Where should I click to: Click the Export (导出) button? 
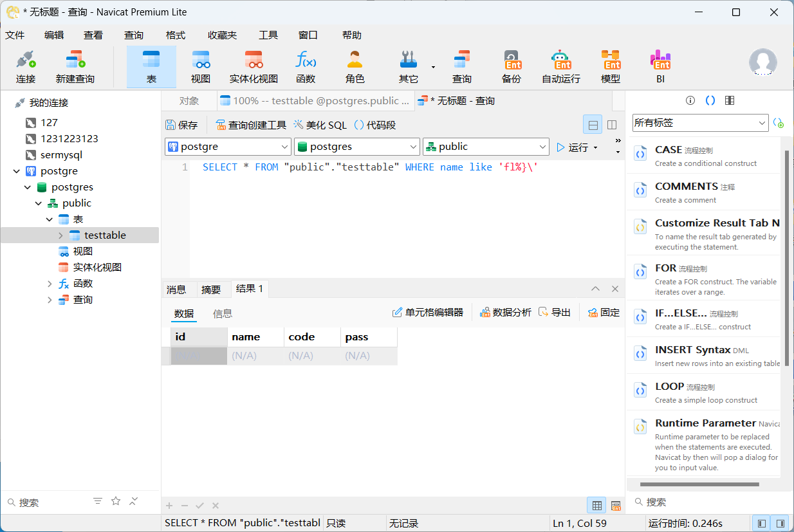point(555,313)
